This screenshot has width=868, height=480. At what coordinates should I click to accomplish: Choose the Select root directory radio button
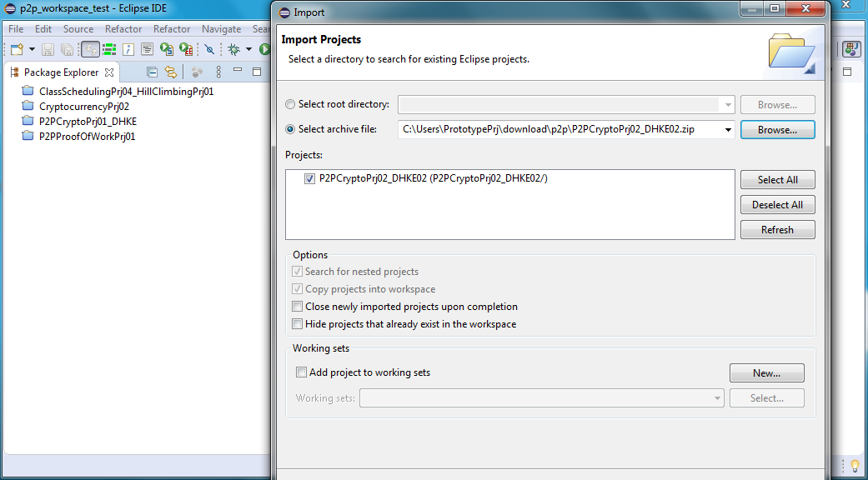290,104
